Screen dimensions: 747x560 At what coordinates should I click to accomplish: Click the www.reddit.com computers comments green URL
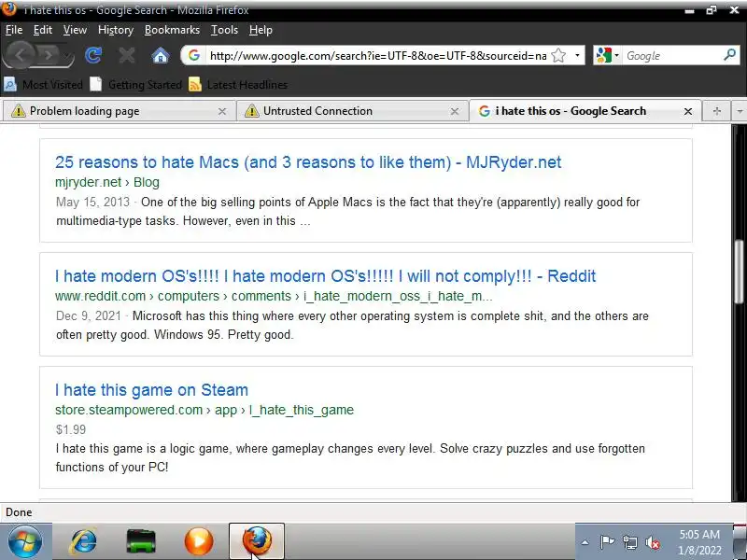pyautogui.click(x=274, y=296)
